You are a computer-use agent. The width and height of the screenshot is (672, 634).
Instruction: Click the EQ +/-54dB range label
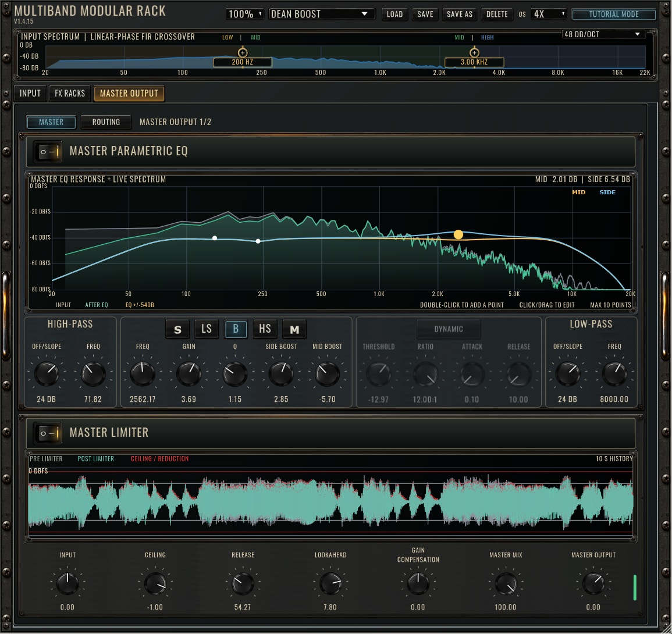point(140,305)
